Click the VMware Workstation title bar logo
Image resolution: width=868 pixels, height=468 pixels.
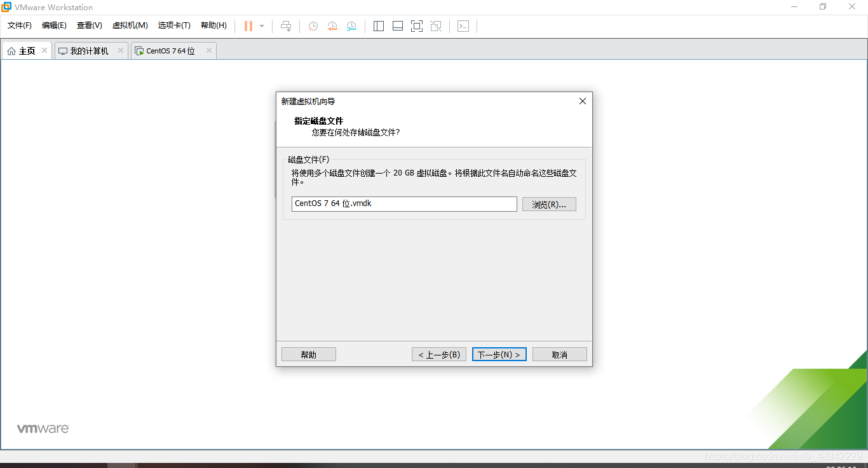click(6, 7)
